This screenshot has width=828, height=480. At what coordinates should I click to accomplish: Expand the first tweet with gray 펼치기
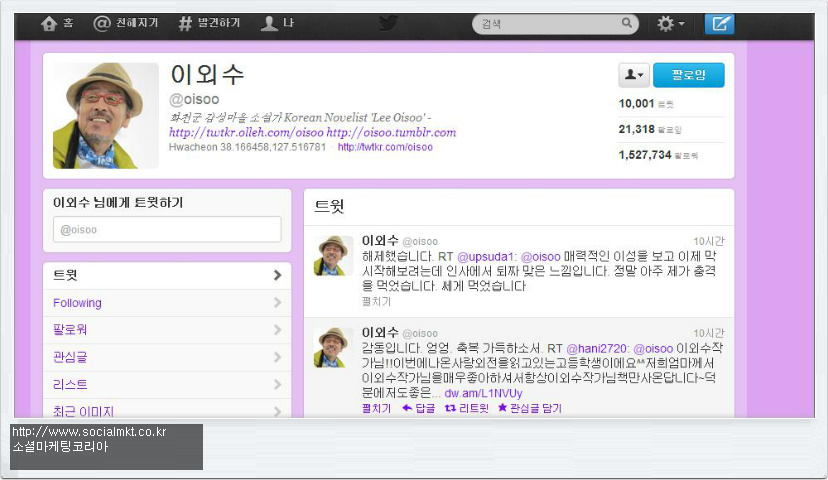point(377,302)
